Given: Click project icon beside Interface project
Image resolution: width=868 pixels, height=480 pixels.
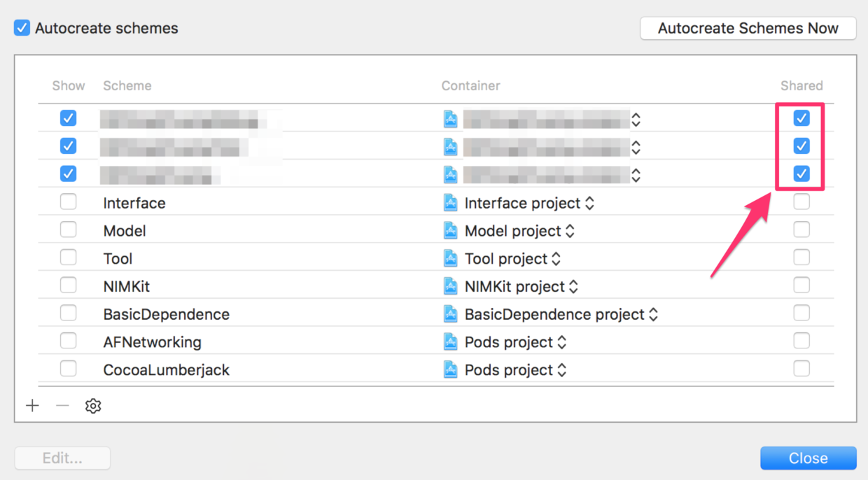Looking at the screenshot, I should click(x=451, y=203).
